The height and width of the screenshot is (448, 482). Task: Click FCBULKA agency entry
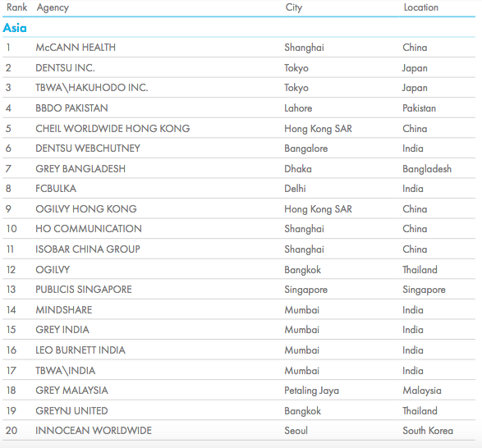pyautogui.click(x=56, y=189)
